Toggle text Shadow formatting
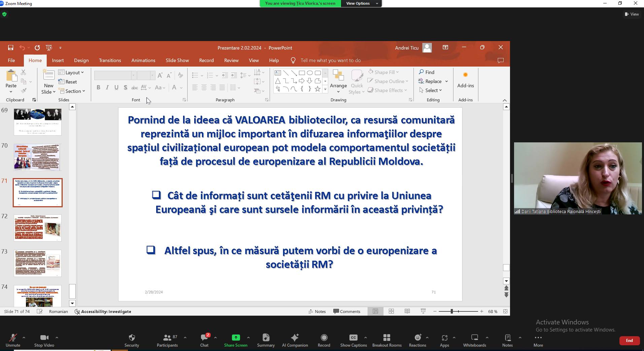 point(125,87)
